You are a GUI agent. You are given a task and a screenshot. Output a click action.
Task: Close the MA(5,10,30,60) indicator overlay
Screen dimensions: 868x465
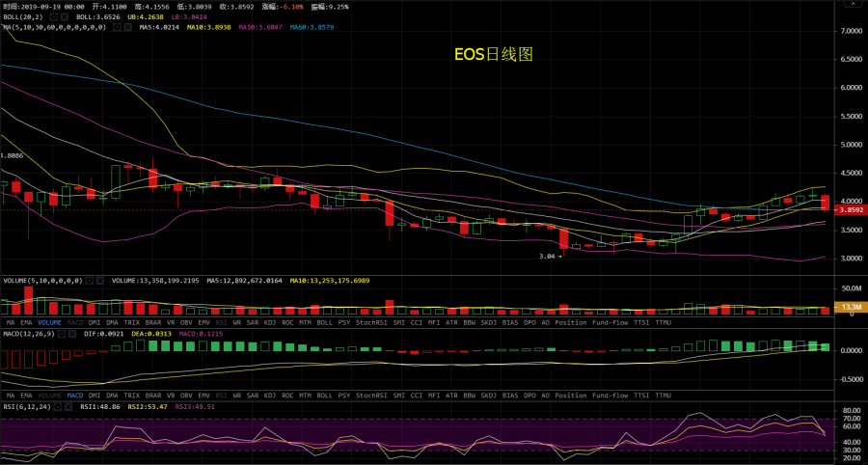[128, 27]
